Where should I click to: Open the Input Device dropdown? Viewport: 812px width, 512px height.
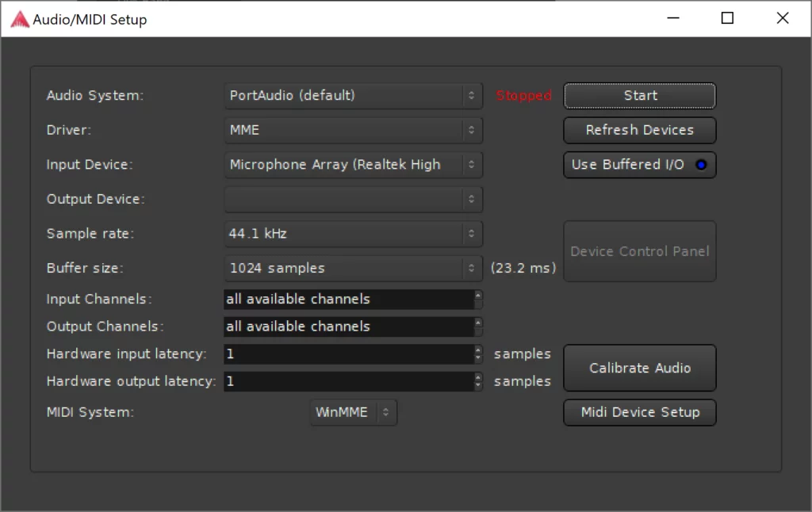point(353,165)
